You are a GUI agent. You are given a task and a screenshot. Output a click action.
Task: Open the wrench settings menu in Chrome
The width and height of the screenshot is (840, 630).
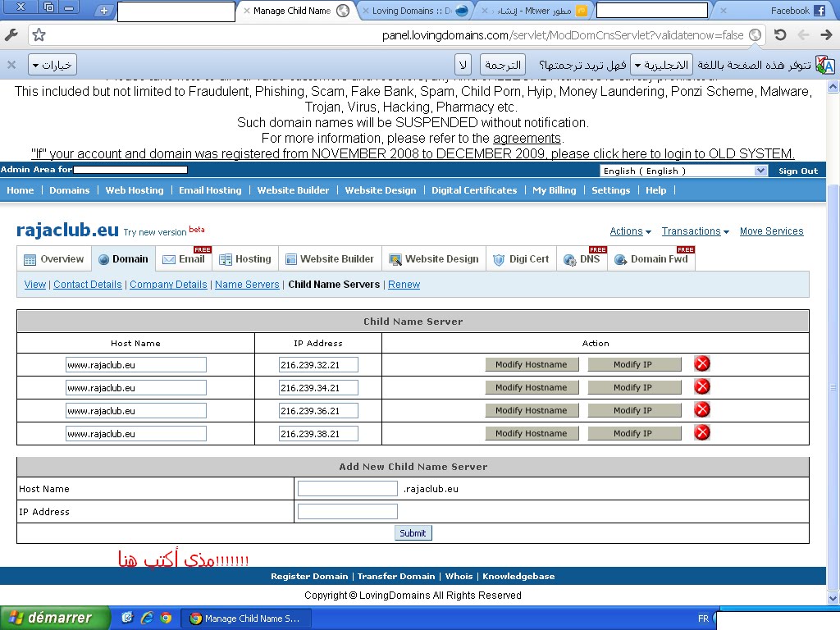click(x=11, y=35)
